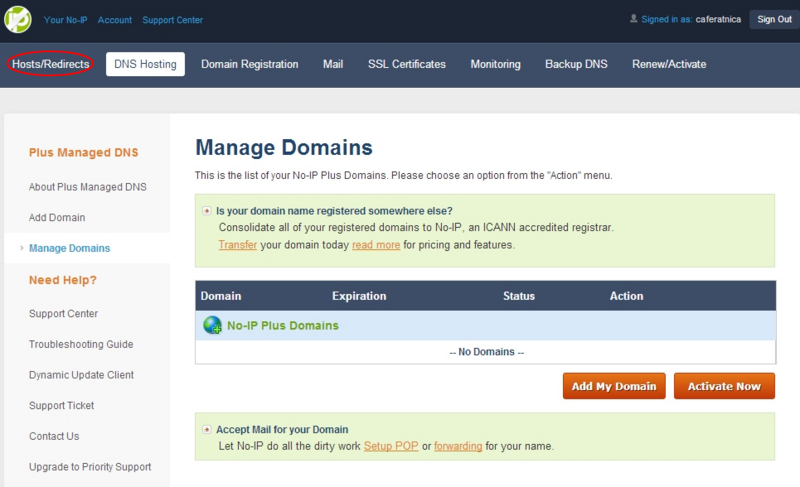Open Your No-IP in the top bar
Screen dimensions: 800x487
(65, 20)
